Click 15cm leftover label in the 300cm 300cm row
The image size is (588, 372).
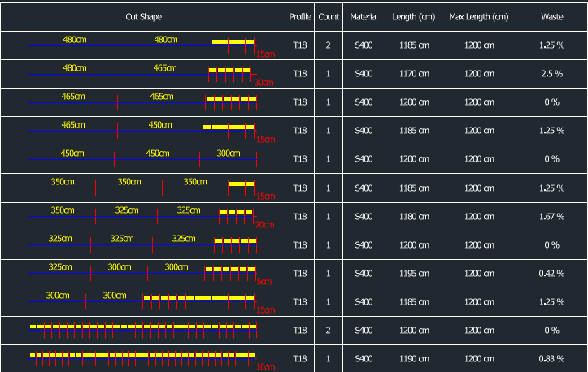click(x=265, y=310)
